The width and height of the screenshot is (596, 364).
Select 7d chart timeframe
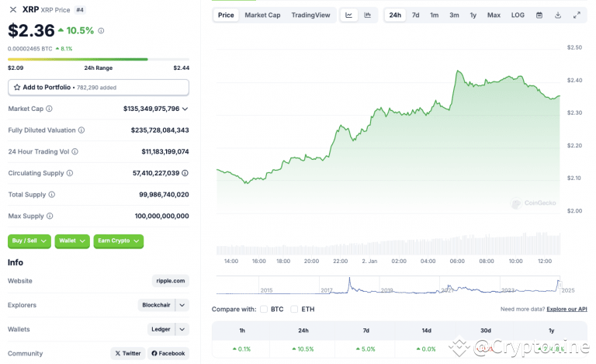coord(416,16)
